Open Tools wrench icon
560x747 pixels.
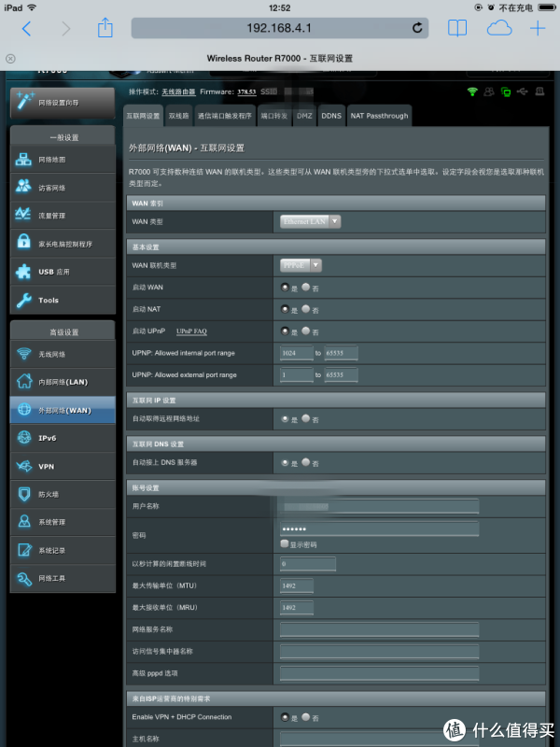[23, 300]
